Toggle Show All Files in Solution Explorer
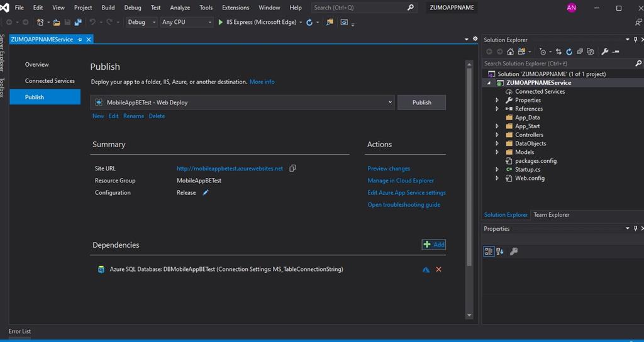This screenshot has height=342, width=644. [x=590, y=52]
